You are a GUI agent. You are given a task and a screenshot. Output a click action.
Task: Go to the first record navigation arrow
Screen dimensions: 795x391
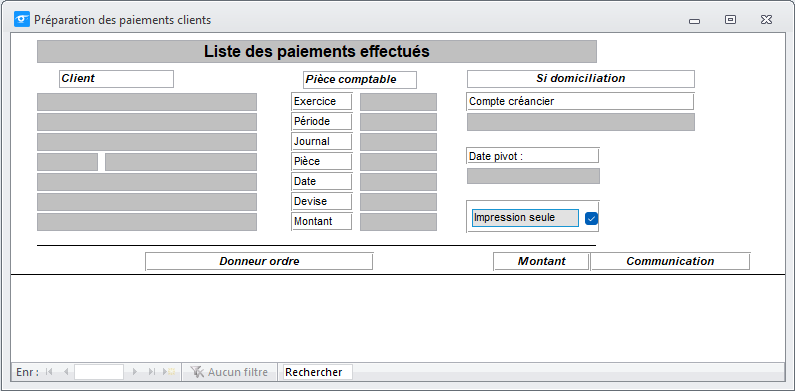tap(49, 372)
